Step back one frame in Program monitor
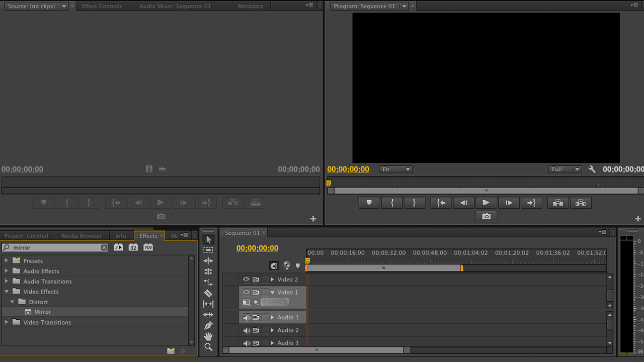The image size is (644, 362). (x=464, y=203)
